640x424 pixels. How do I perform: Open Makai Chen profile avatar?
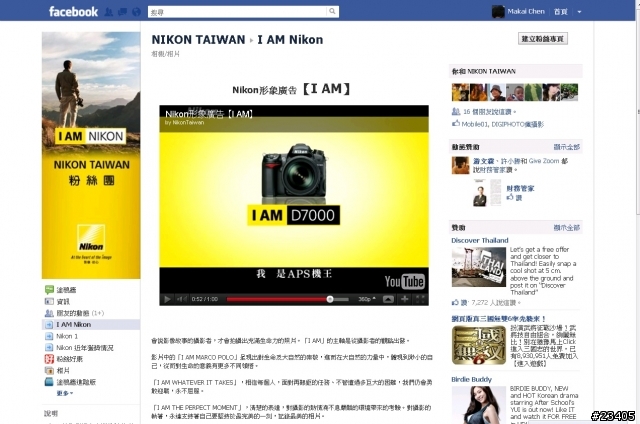[x=498, y=11]
